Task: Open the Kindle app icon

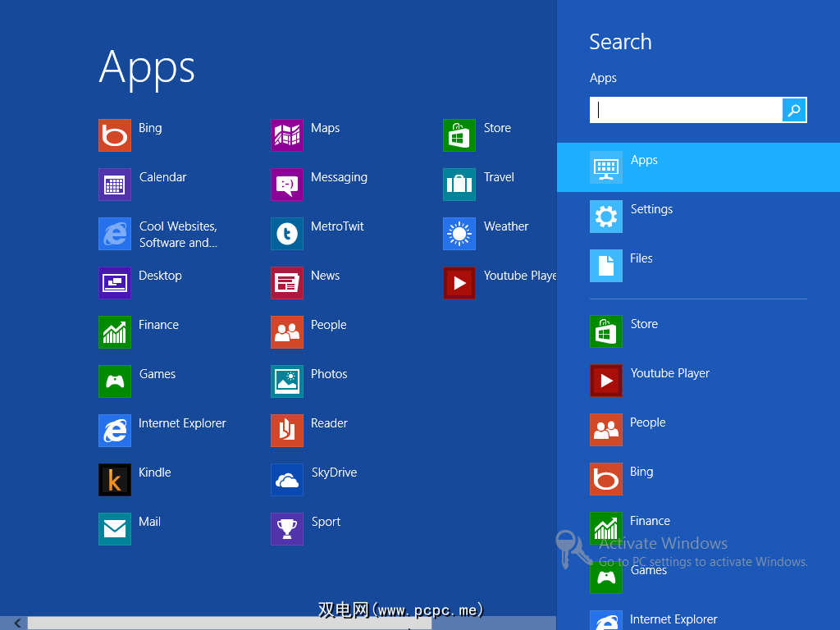Action: tap(115, 480)
